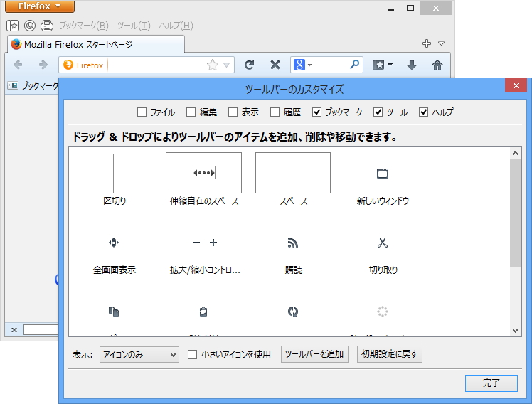Image resolution: width=532 pixels, height=404 pixels.
Task: Click the ブックマーク item in bookmarks toolbar
Action: point(34,85)
